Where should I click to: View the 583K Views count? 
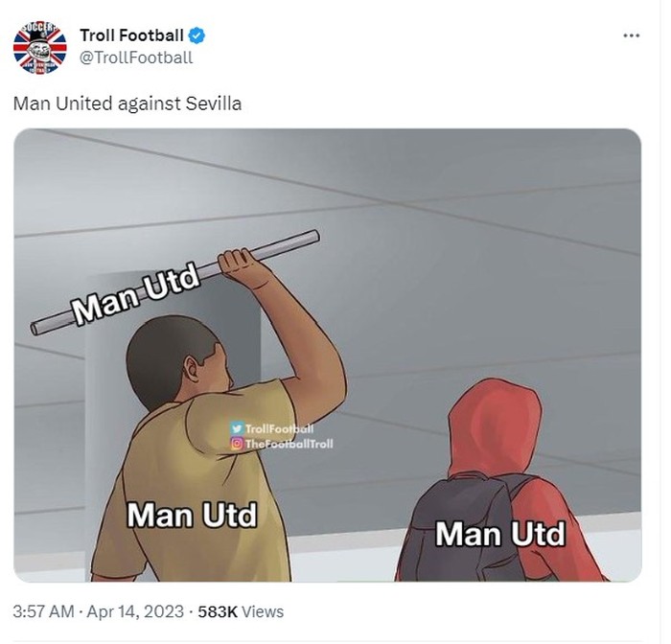pos(241,611)
